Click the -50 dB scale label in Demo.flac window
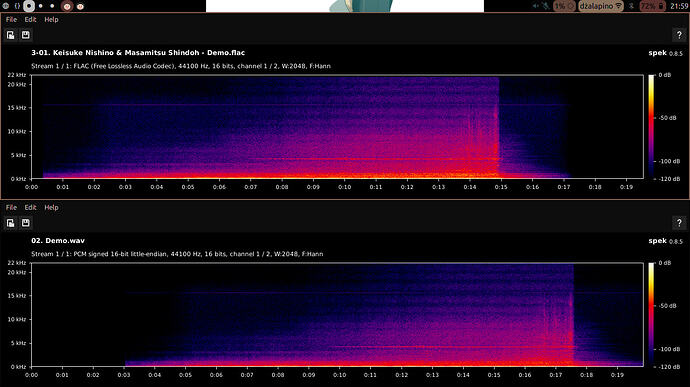 tap(668, 118)
